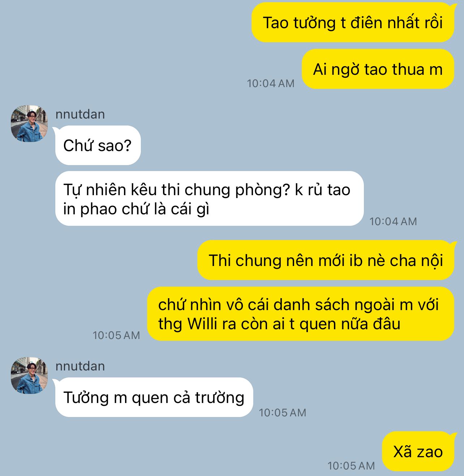Click the 10:04 AM timestamp beside "in phao" message

[393, 222]
